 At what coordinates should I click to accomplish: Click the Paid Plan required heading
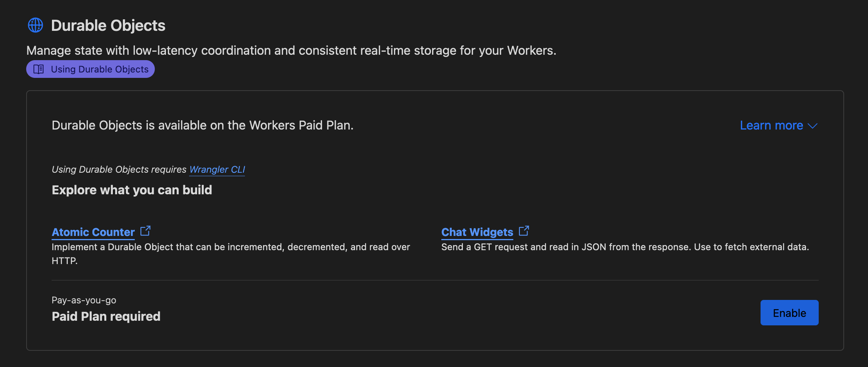click(106, 316)
